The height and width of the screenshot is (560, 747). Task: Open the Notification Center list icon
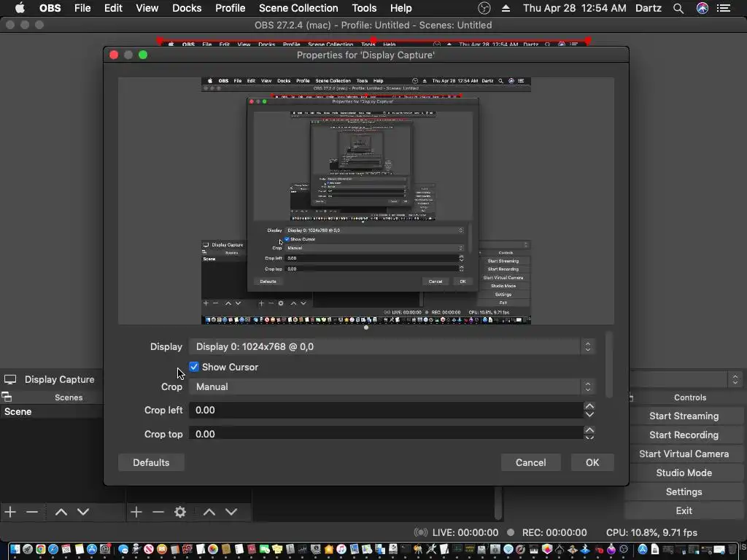point(724,8)
